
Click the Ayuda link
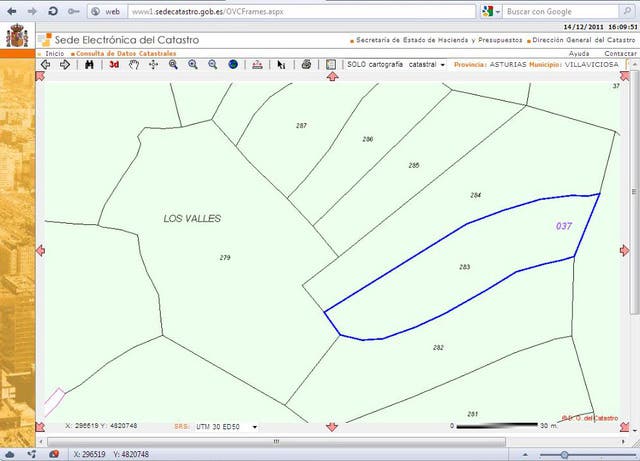point(578,52)
